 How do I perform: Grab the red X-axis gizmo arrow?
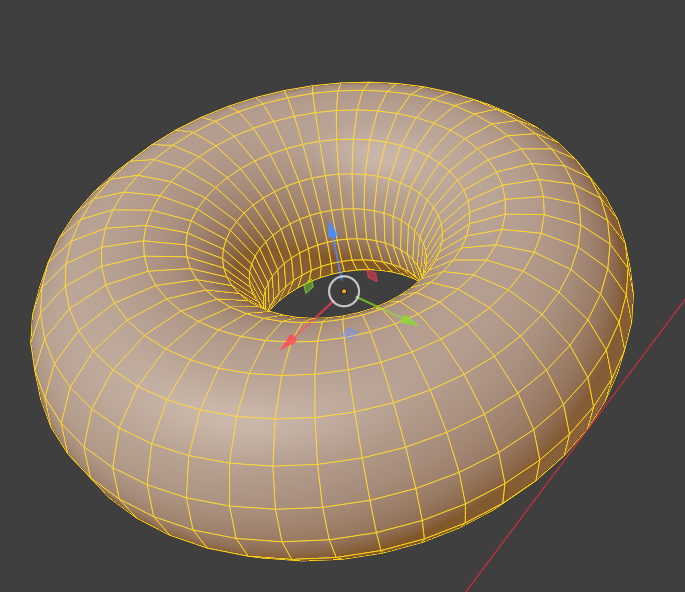[288, 343]
